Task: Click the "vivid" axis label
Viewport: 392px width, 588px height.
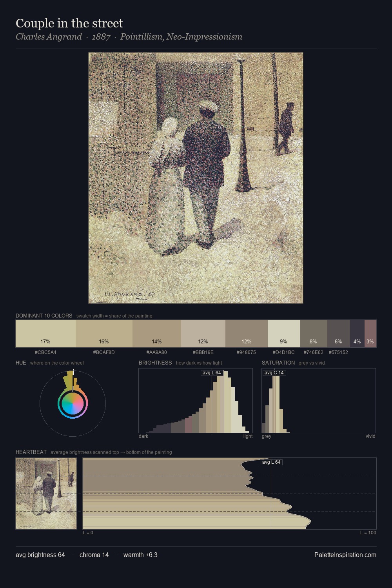Action: [370, 436]
